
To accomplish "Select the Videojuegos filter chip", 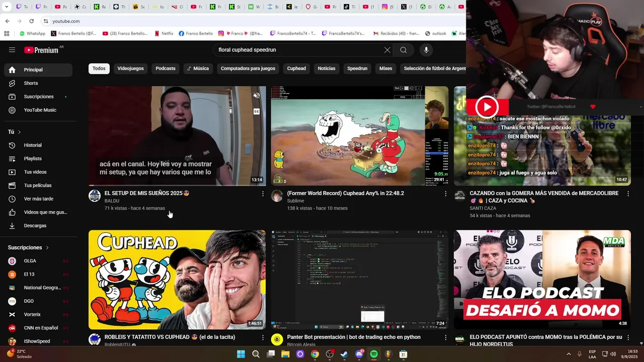I will (x=130, y=68).
